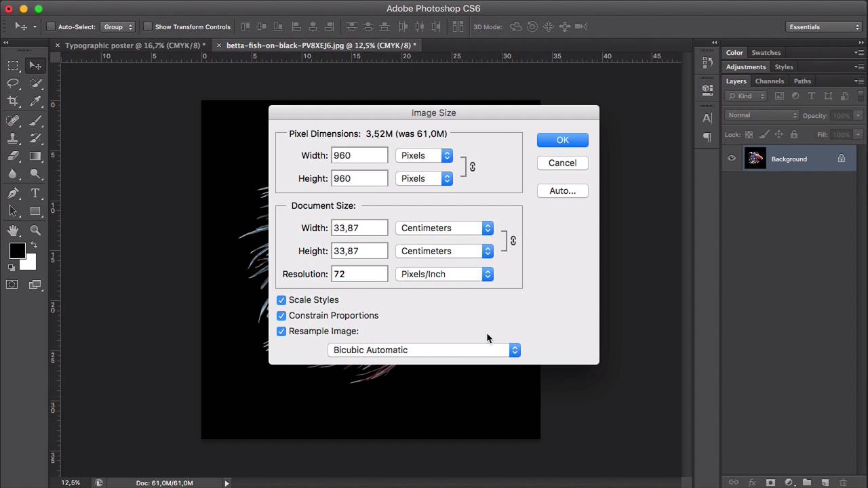Select the Lasso tool
The image size is (868, 488).
pyautogui.click(x=13, y=83)
